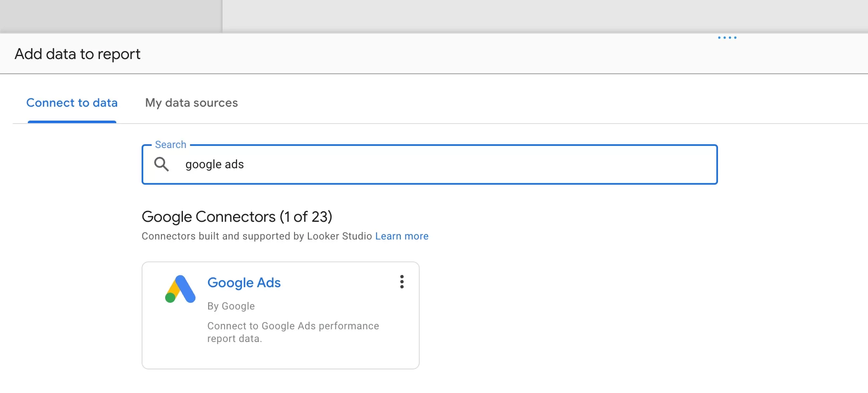Click the magnifying glass search icon

[161, 164]
